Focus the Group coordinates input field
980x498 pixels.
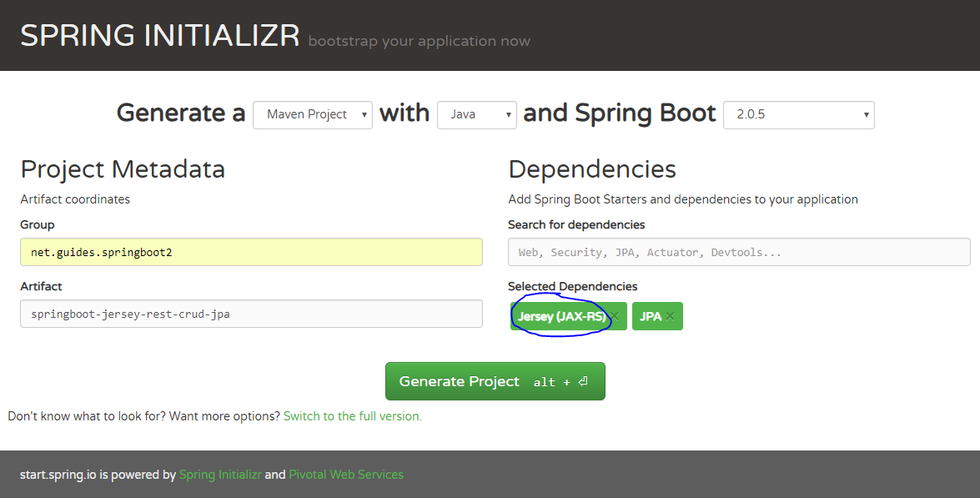pos(250,251)
